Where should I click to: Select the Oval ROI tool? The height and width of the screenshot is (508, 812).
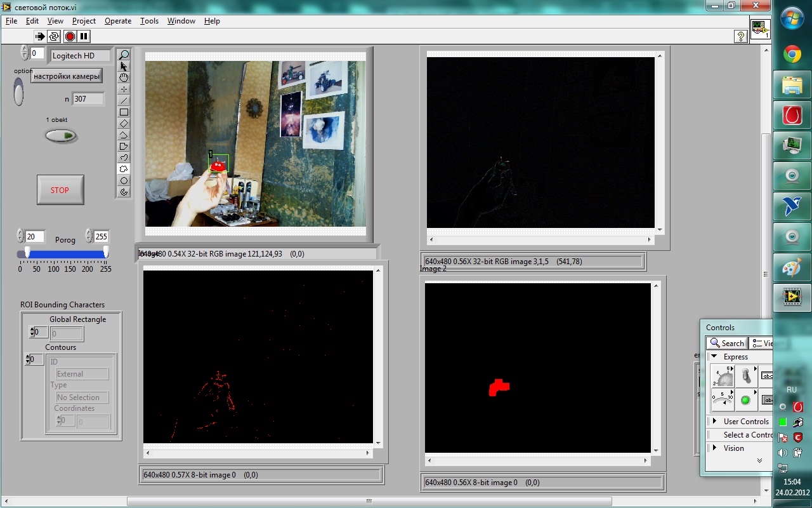click(x=124, y=181)
